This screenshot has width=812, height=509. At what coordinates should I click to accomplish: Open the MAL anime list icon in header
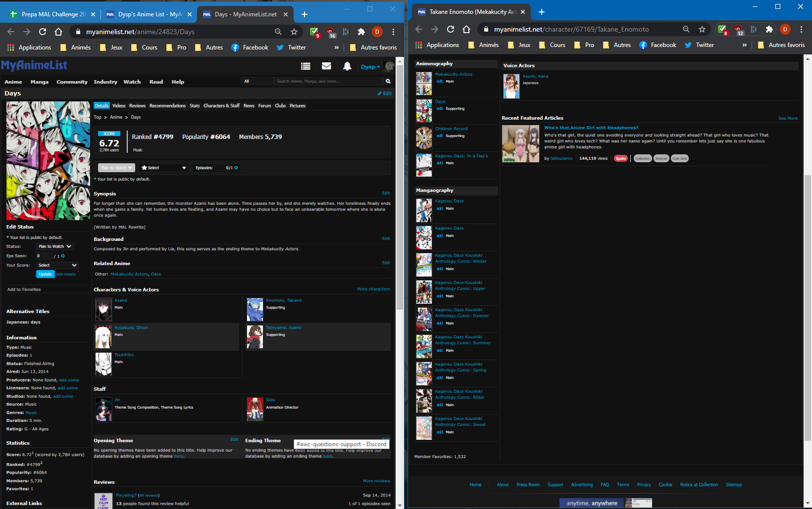click(x=305, y=66)
